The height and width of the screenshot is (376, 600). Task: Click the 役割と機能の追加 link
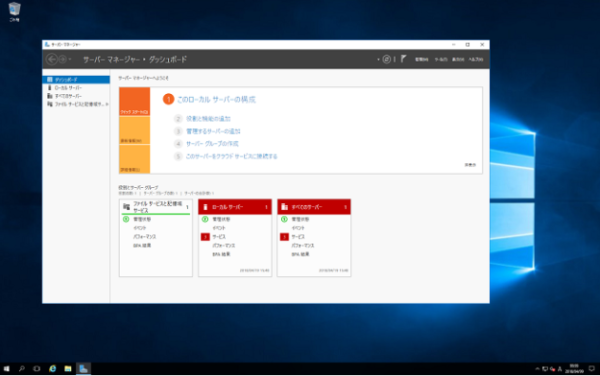point(208,119)
